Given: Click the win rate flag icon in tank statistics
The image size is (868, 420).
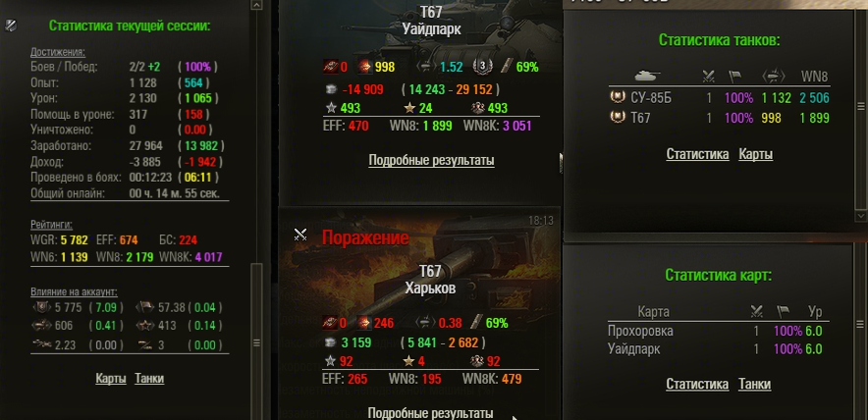Looking at the screenshot, I should coord(736,77).
